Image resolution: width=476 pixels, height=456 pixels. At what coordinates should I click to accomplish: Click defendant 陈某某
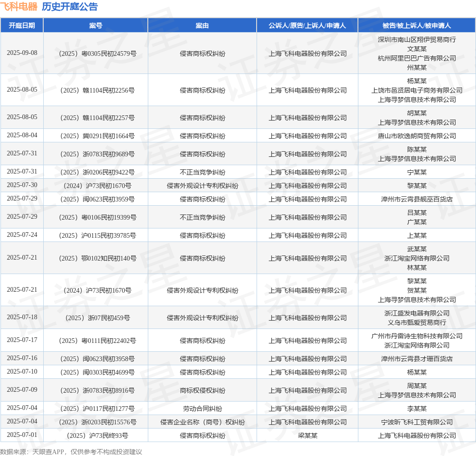[417, 149]
